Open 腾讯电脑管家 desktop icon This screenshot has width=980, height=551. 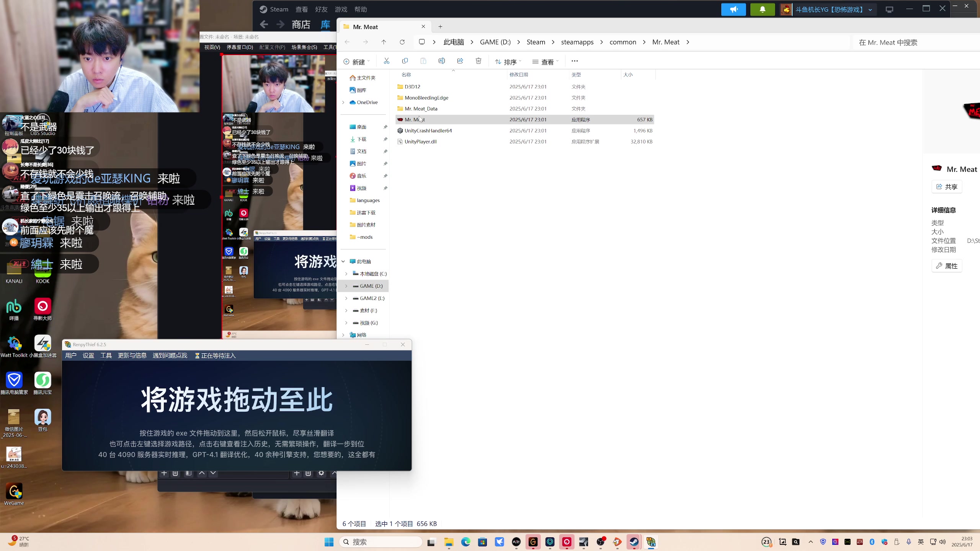tap(14, 383)
